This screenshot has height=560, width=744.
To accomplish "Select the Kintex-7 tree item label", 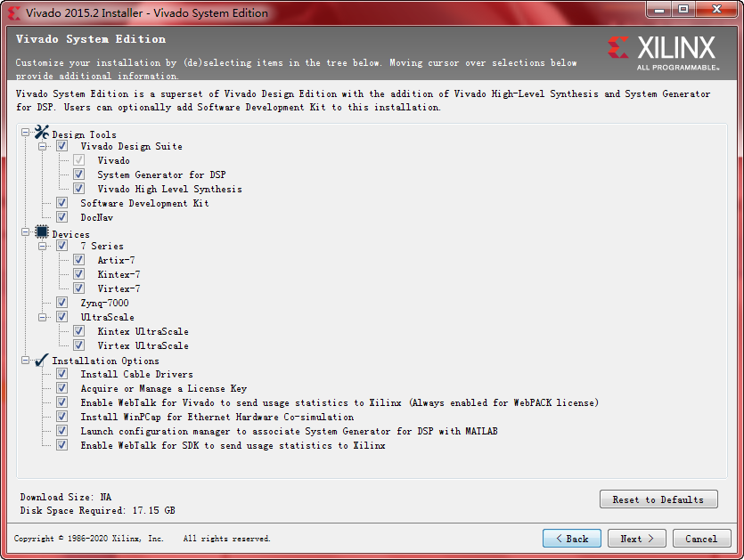I will click(x=119, y=274).
